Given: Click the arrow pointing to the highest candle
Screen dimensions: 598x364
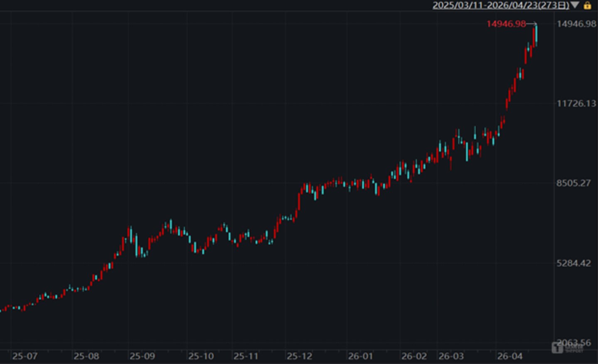Looking at the screenshot, I should pyautogui.click(x=532, y=24).
